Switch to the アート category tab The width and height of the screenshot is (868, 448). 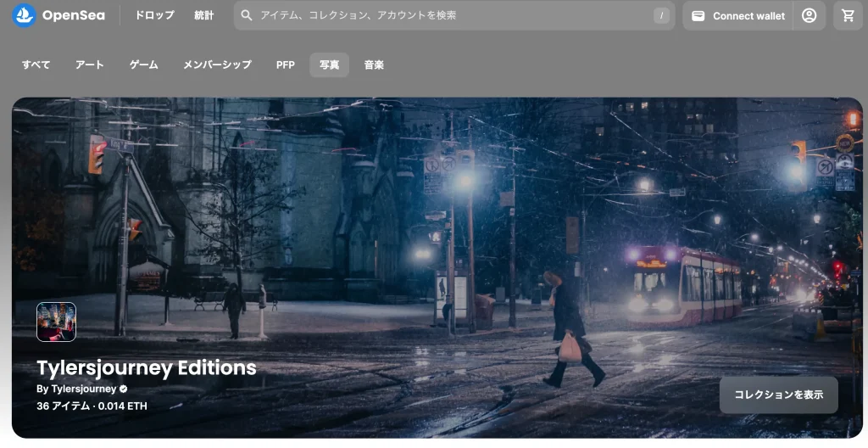pyautogui.click(x=89, y=65)
